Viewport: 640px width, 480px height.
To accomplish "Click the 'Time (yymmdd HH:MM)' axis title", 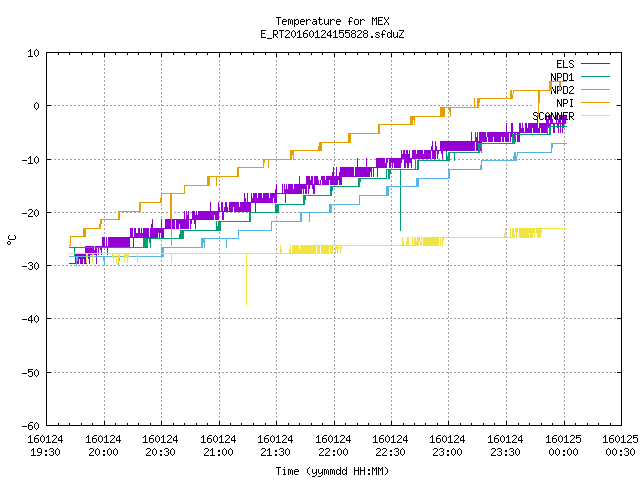I will coord(332,471).
